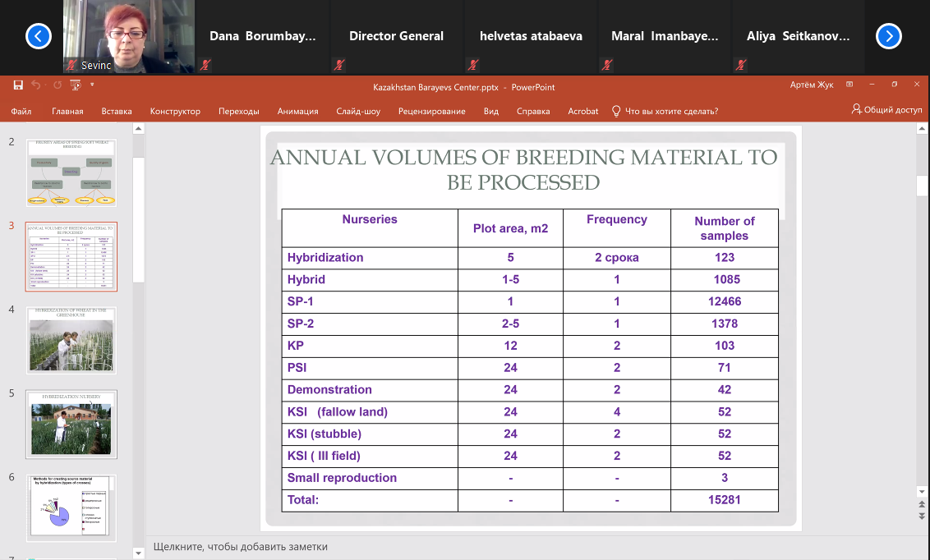Select slide 5 Hybridization Nursery thumbnail
Image resolution: width=930 pixels, height=560 pixels.
[71, 425]
